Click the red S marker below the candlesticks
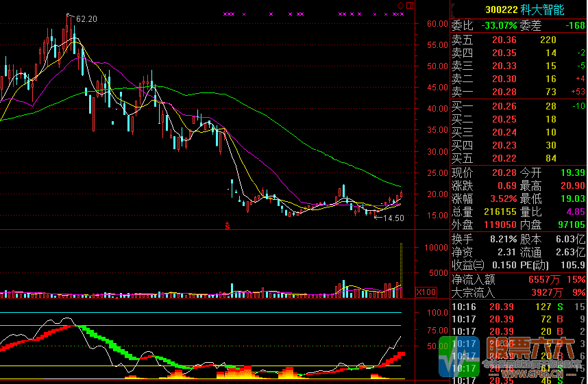588x384 pixels. (227, 225)
